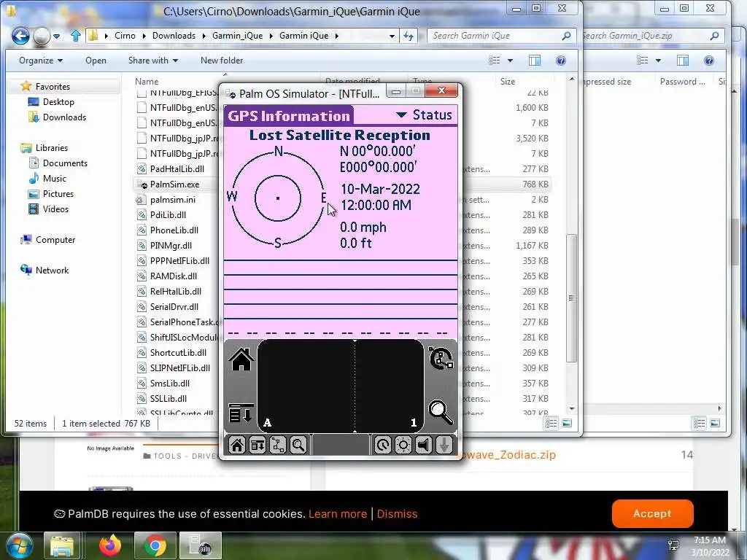Screen dimensions: 747x560
Task: Open the Organize menu
Action: 41,61
